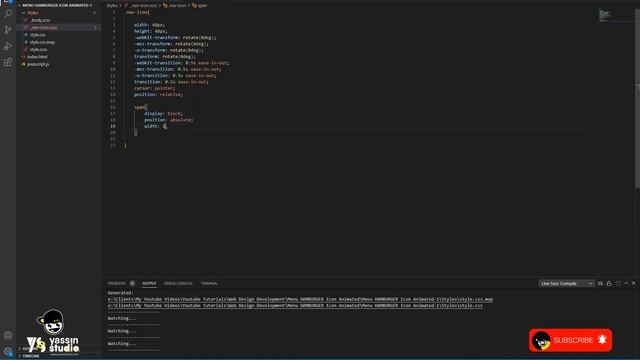Open style.css.map file
This screenshot has height=360, width=640.
click(42, 42)
